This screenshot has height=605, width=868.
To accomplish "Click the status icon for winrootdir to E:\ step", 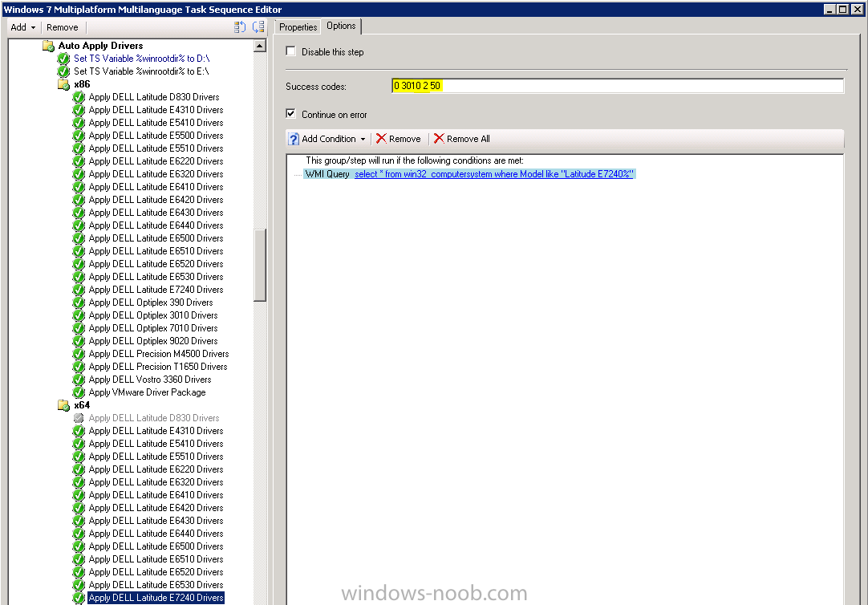I will click(x=63, y=71).
